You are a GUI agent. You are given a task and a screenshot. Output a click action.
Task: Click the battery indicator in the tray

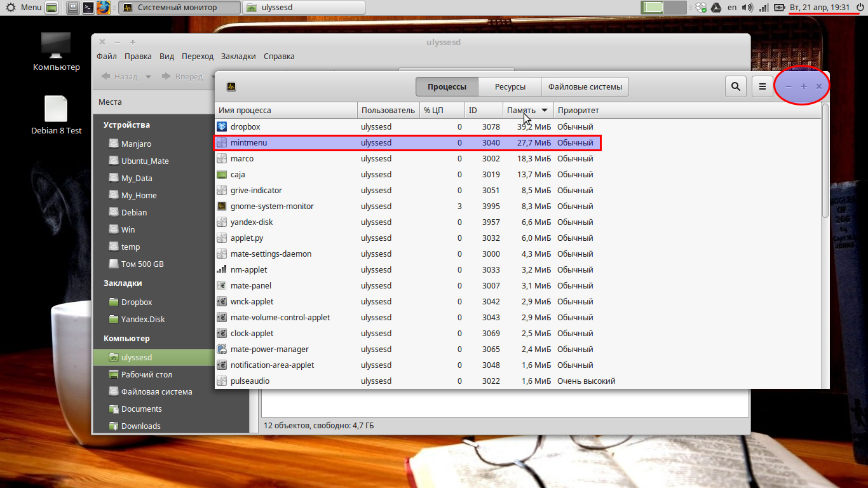coord(779,8)
